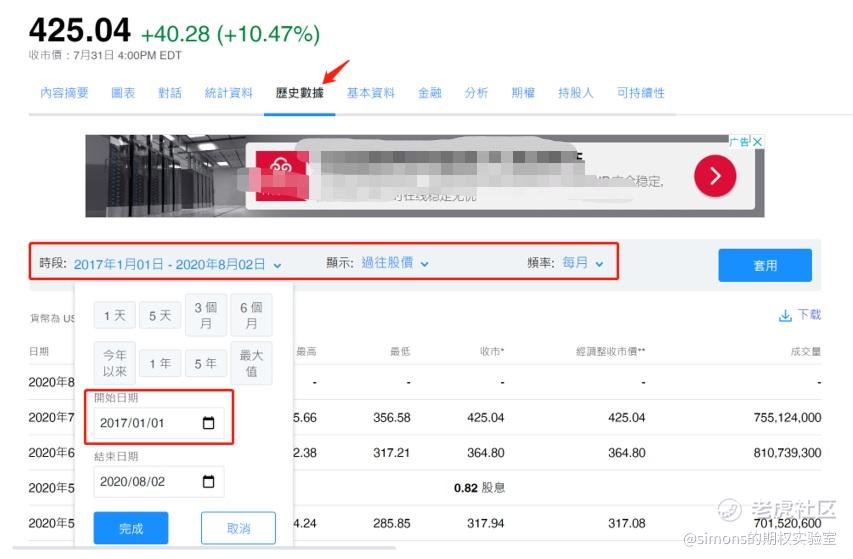Click the server room image in the ad
The width and height of the screenshot is (853, 559).
click(x=163, y=176)
